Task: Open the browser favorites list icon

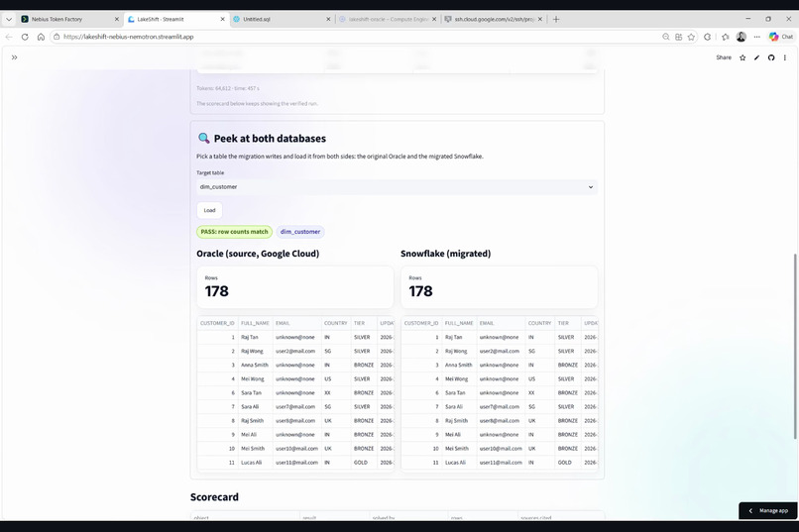Action: pyautogui.click(x=725, y=37)
